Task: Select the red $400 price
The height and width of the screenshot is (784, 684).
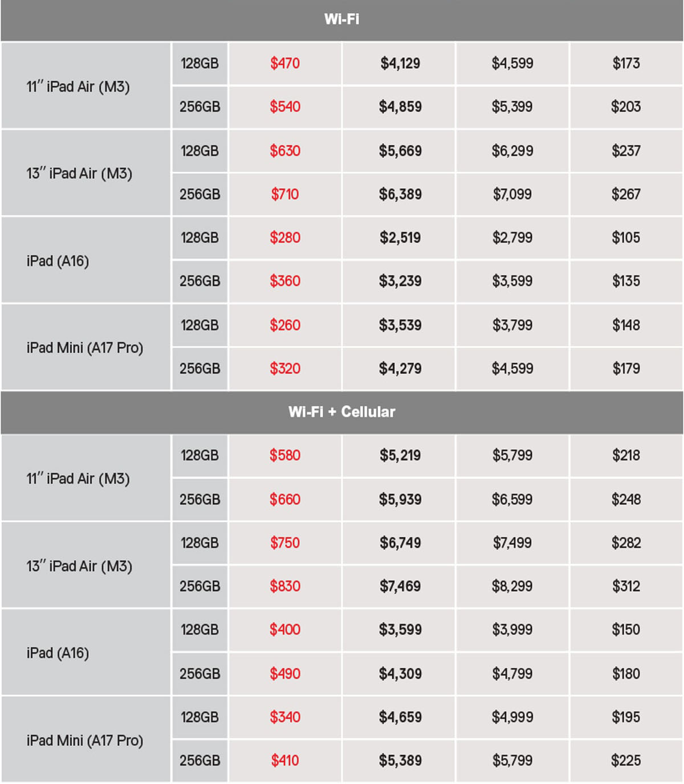Action: [x=285, y=630]
